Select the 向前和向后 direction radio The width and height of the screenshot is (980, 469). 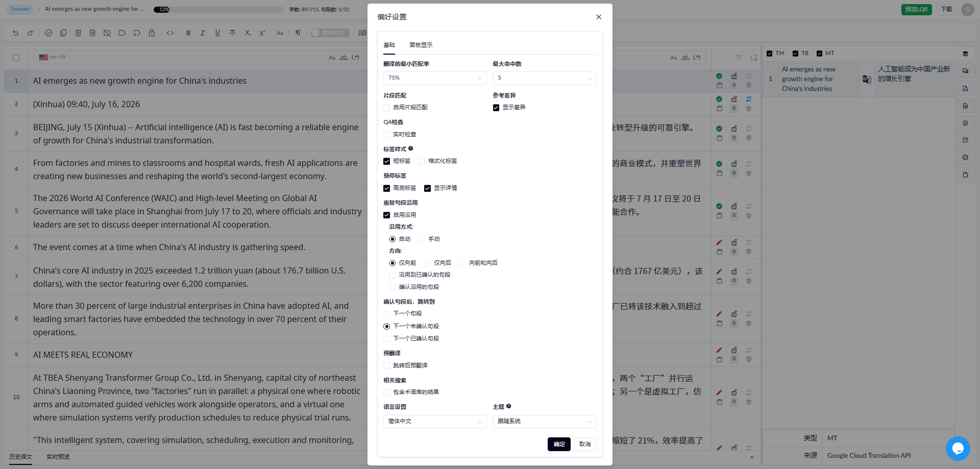pos(462,263)
